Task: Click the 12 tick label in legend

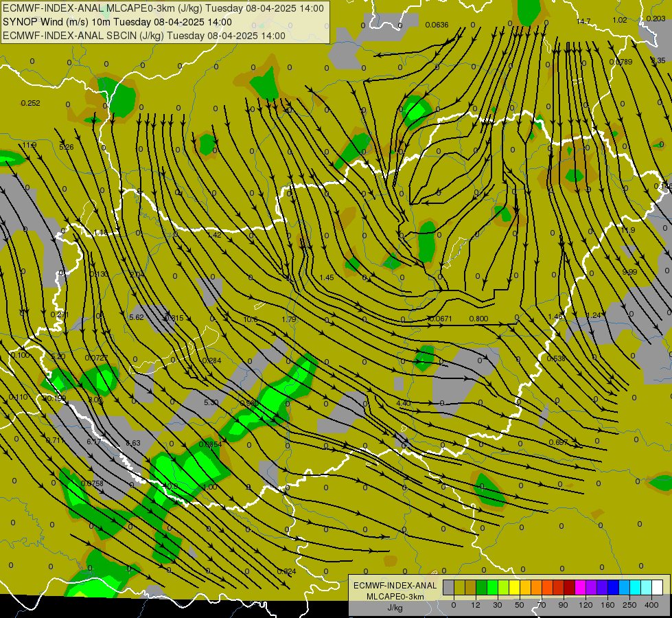Action: tap(476, 605)
